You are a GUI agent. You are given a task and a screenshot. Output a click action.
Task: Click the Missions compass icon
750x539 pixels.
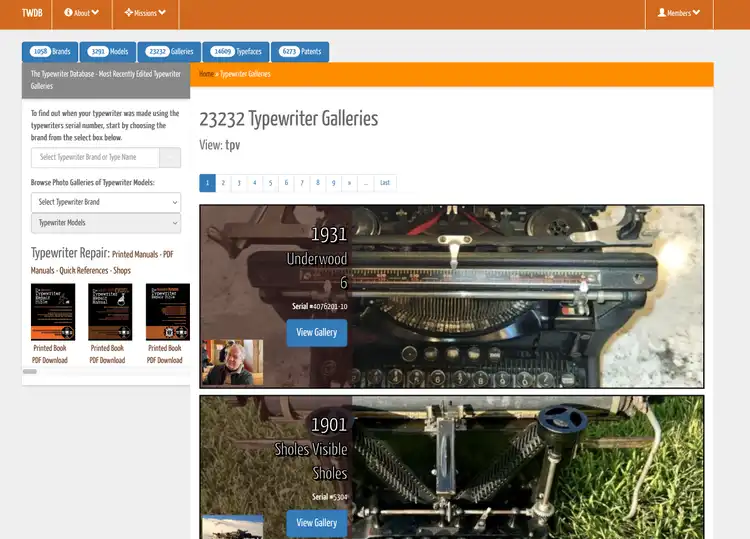click(129, 12)
